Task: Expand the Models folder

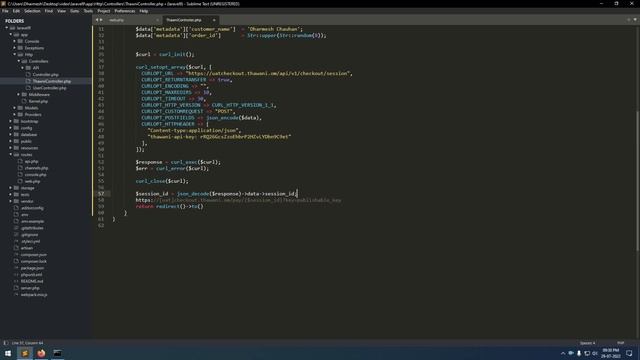Action: pos(15,108)
